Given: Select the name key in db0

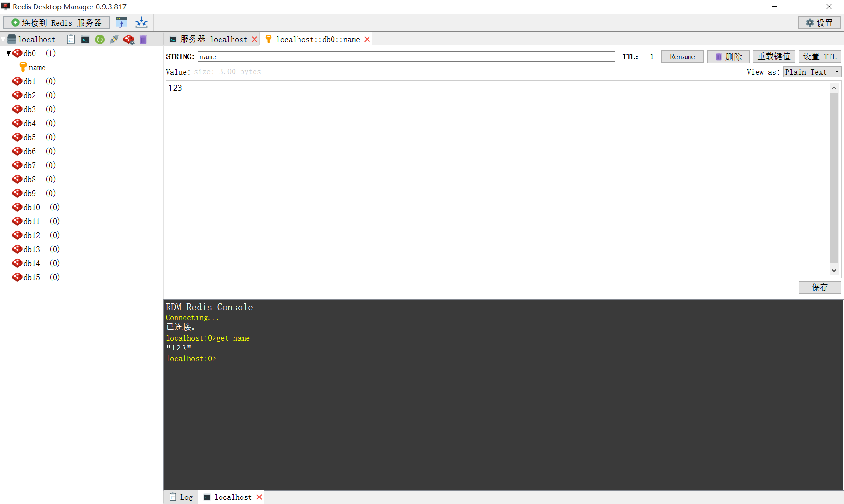Looking at the screenshot, I should (x=37, y=67).
